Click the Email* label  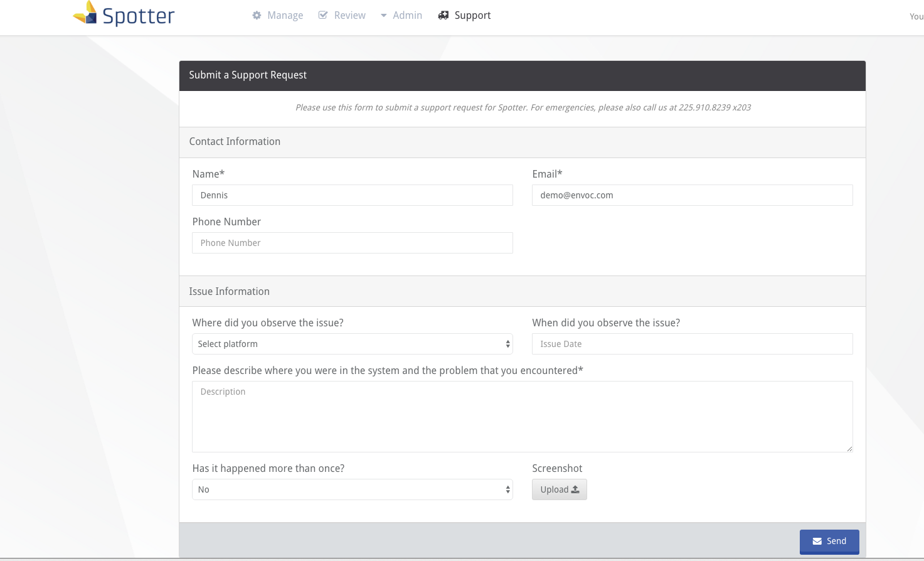click(547, 174)
